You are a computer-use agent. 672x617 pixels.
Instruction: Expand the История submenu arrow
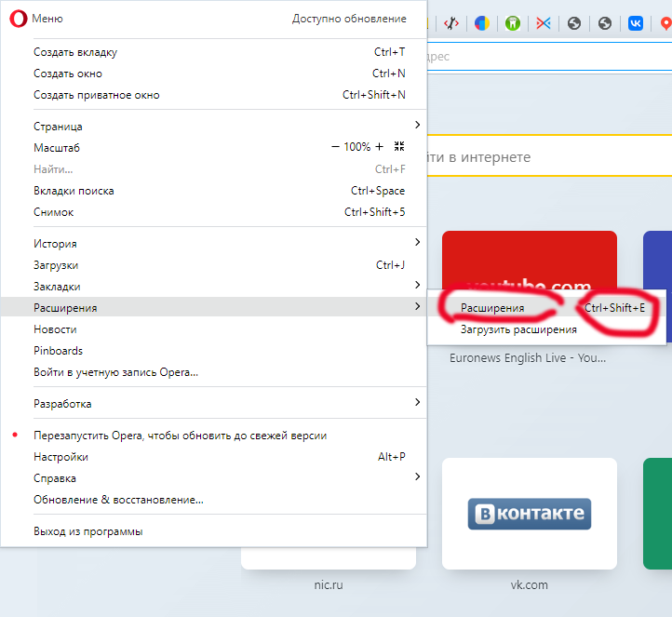coord(417,242)
